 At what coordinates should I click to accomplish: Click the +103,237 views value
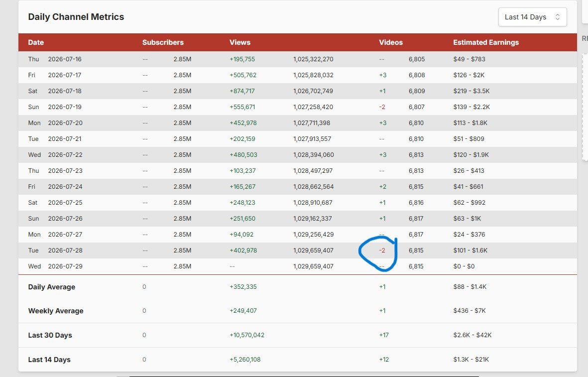tap(242, 171)
